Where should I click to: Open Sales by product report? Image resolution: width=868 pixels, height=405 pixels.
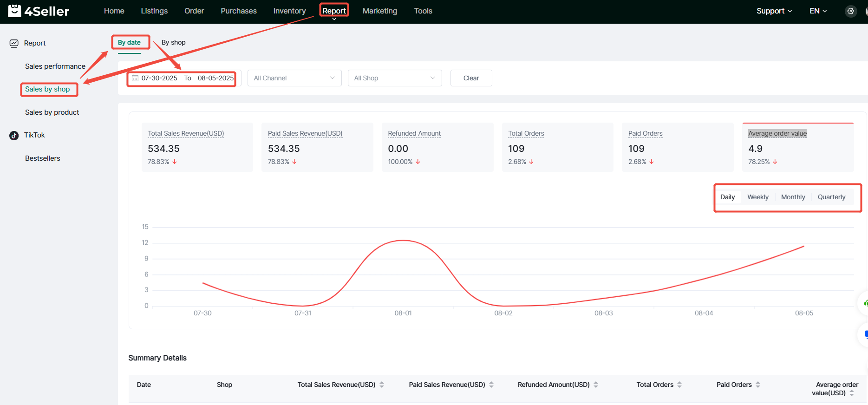pos(52,112)
